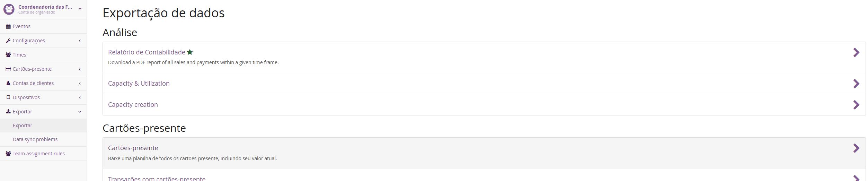Click the group icon beside Team assignment rules
The width and height of the screenshot is (868, 181).
click(8, 154)
